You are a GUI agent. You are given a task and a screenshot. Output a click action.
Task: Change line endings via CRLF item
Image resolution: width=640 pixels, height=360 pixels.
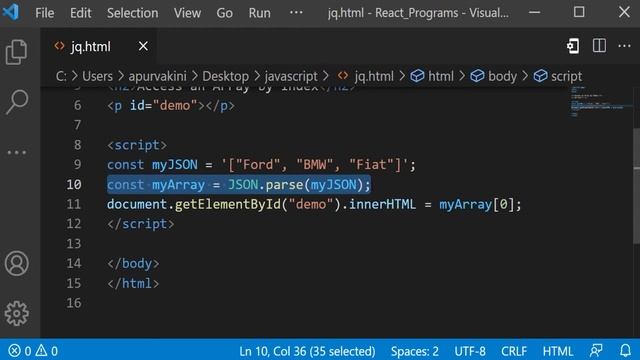coord(514,351)
